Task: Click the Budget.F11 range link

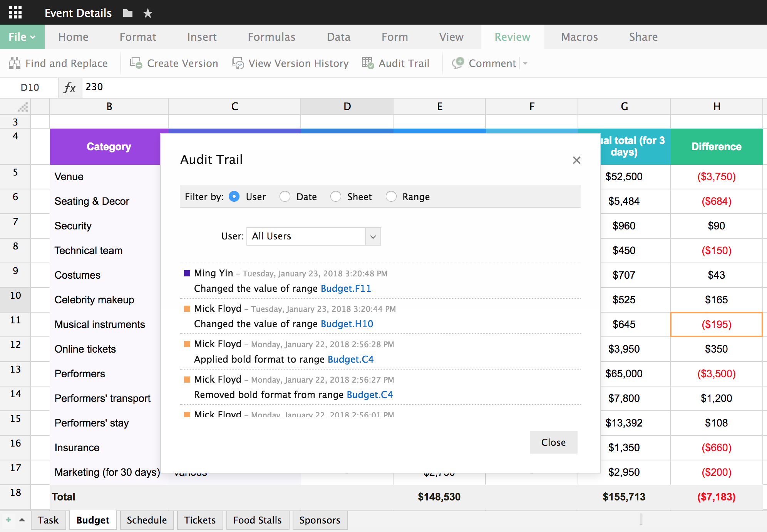Action: pos(346,288)
